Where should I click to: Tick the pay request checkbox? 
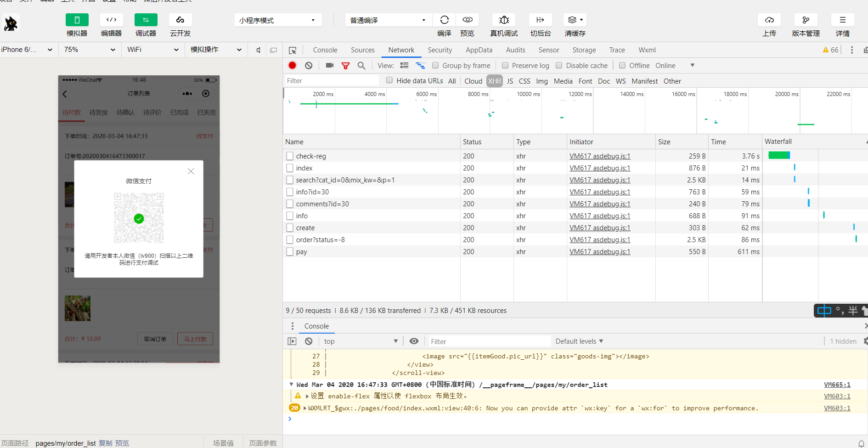(x=289, y=251)
